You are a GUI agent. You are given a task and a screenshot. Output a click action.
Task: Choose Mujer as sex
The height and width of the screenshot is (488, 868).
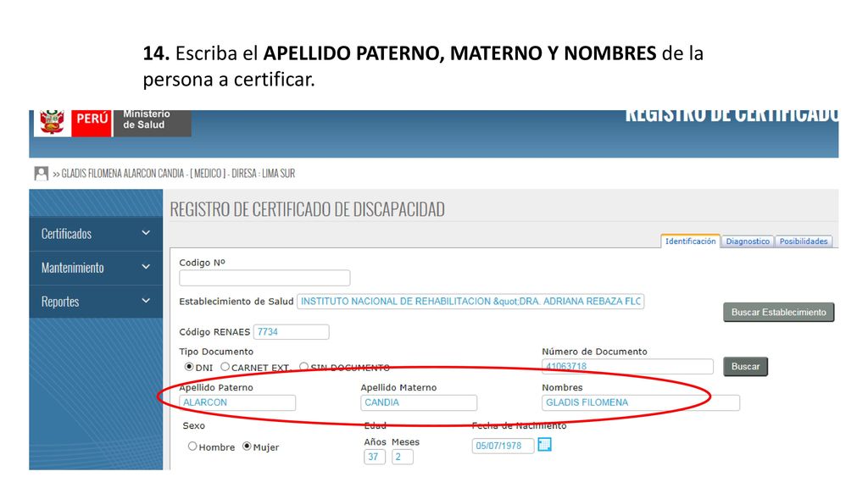point(247,446)
